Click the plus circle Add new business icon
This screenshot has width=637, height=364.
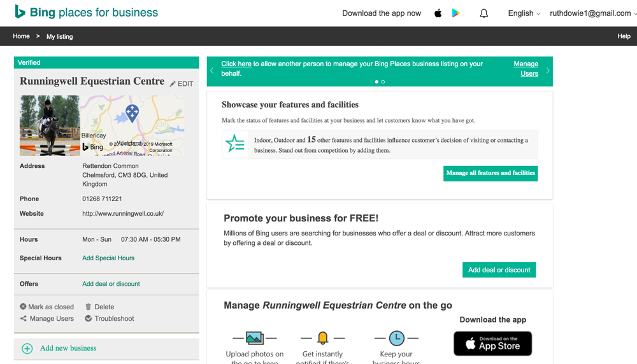coord(27,349)
